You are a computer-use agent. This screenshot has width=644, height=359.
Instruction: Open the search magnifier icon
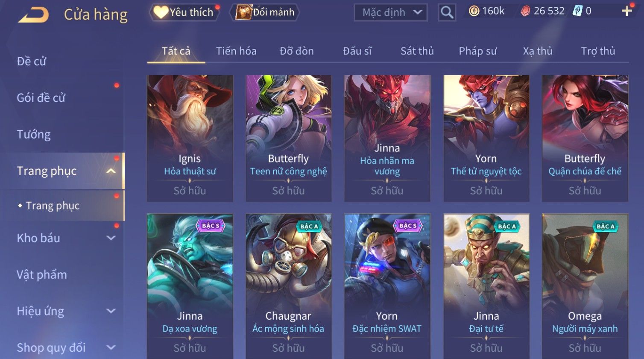[447, 12]
